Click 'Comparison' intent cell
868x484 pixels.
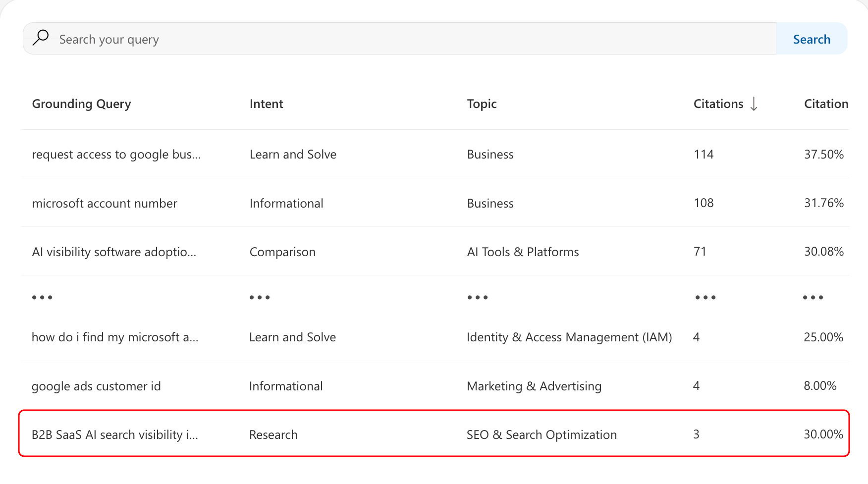pyautogui.click(x=282, y=252)
